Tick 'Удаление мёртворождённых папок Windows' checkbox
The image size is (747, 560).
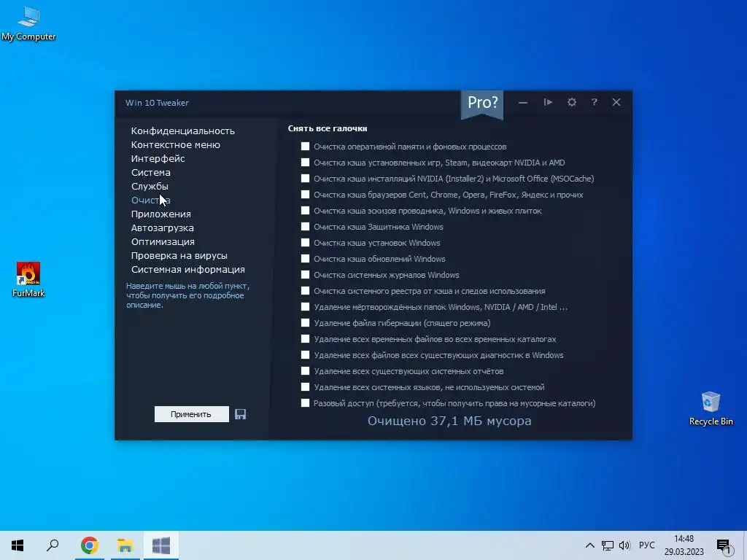(x=306, y=307)
